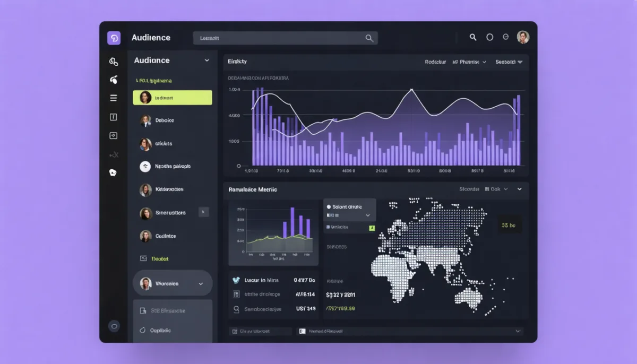Click the document icon beside uttrhe dirolxoge
The image size is (637, 364).
coord(237,294)
